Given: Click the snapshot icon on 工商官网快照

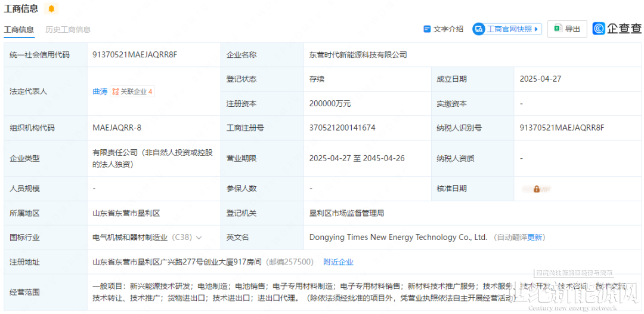Looking at the screenshot, I should (x=479, y=29).
